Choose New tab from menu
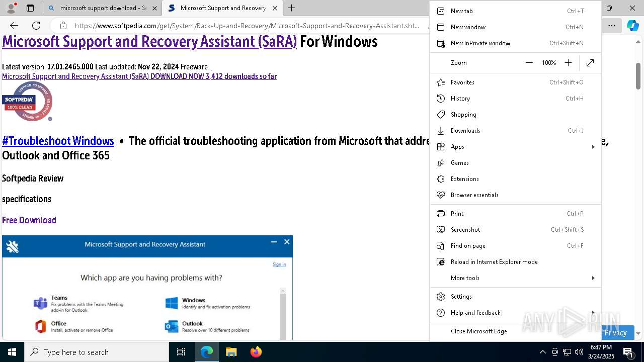The image size is (644, 362). click(515, 11)
